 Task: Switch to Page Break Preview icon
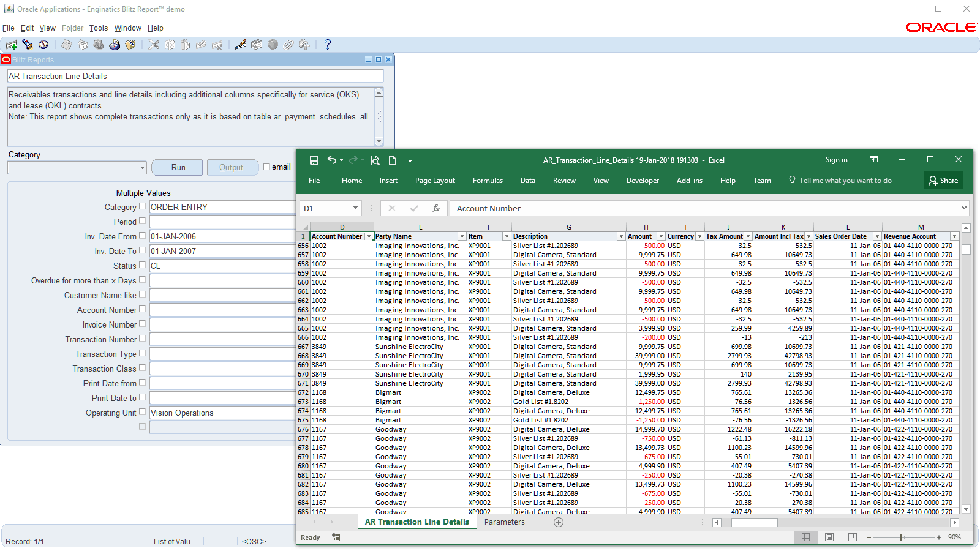[x=853, y=538]
